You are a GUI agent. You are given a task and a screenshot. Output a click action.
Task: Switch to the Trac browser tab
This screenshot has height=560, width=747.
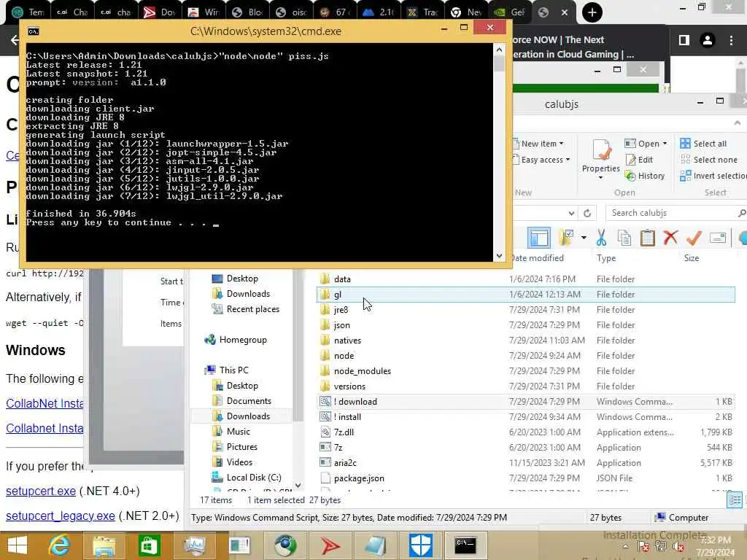(422, 12)
